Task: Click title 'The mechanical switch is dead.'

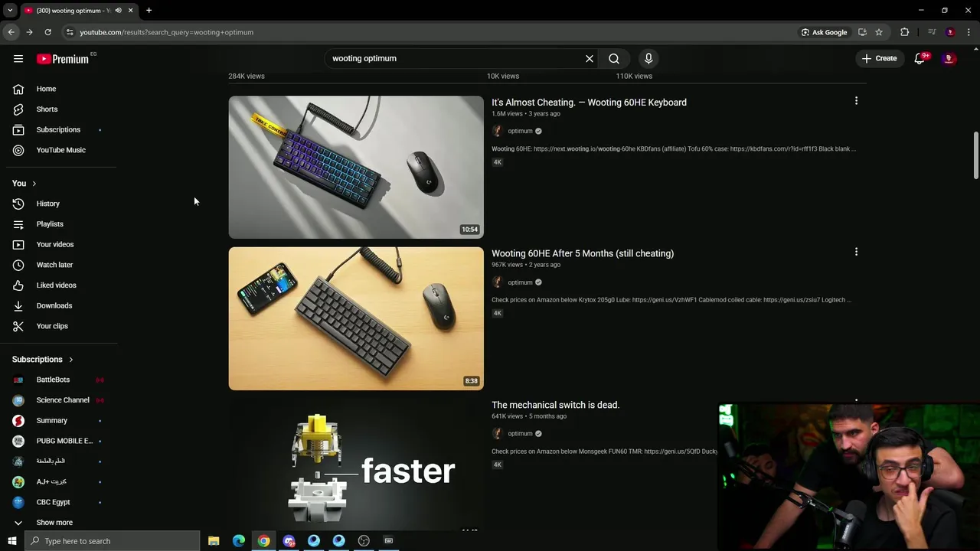Action: coord(555,405)
